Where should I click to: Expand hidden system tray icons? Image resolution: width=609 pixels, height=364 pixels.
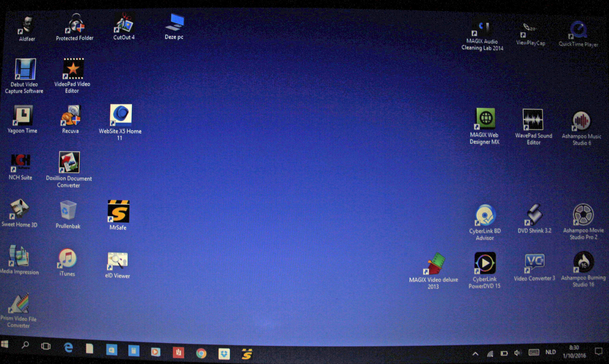(475, 354)
